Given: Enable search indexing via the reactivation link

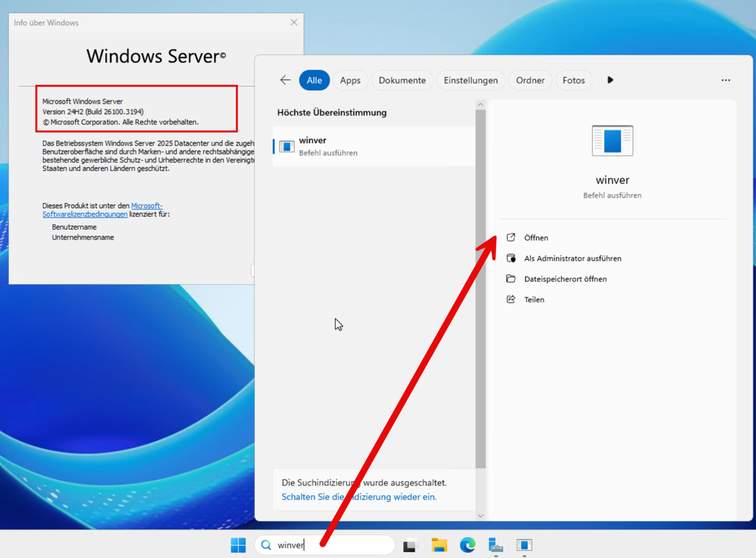Looking at the screenshot, I should 359,497.
